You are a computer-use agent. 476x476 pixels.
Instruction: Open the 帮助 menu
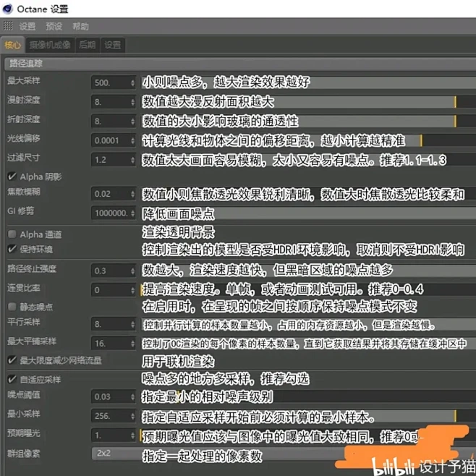[81, 26]
